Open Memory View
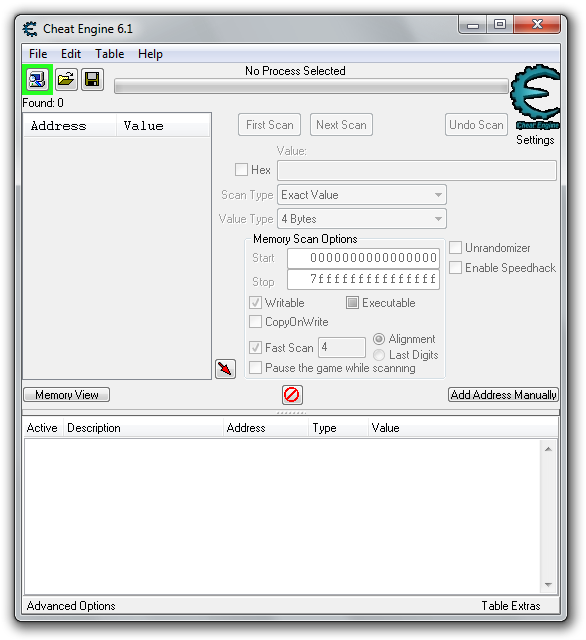 coord(67,395)
